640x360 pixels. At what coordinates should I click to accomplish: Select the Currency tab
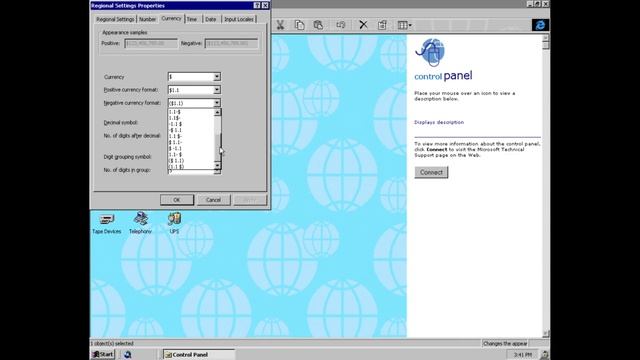tap(171, 18)
